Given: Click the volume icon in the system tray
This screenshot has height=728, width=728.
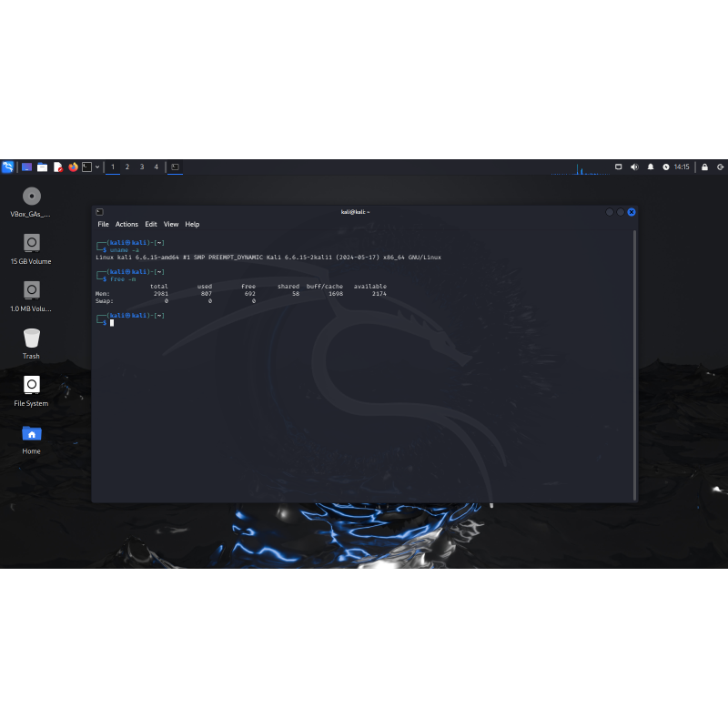Looking at the screenshot, I should click(635, 167).
